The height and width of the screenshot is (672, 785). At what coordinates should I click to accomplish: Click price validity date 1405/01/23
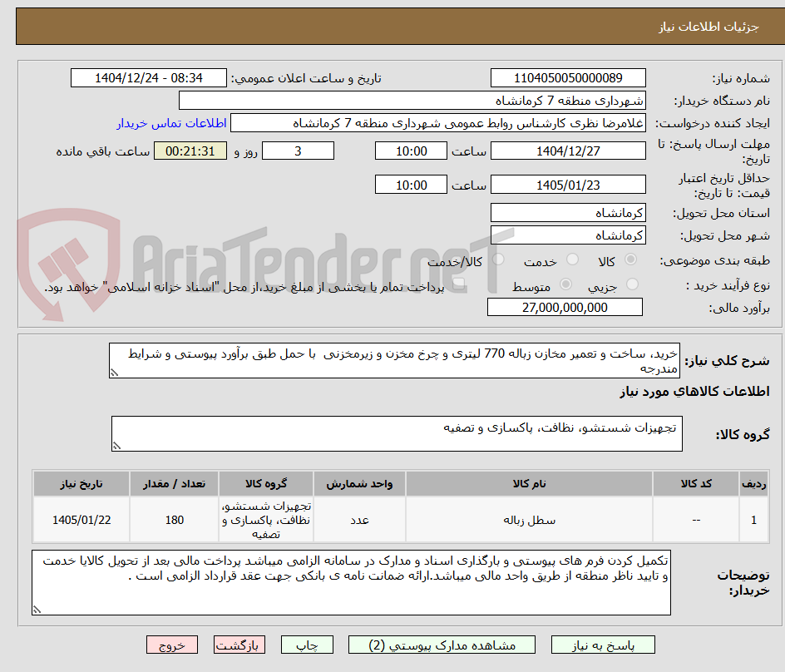(568, 185)
